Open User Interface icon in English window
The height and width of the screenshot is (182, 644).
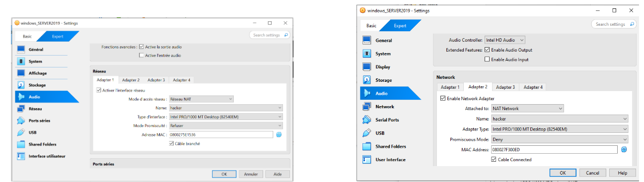tap(367, 160)
